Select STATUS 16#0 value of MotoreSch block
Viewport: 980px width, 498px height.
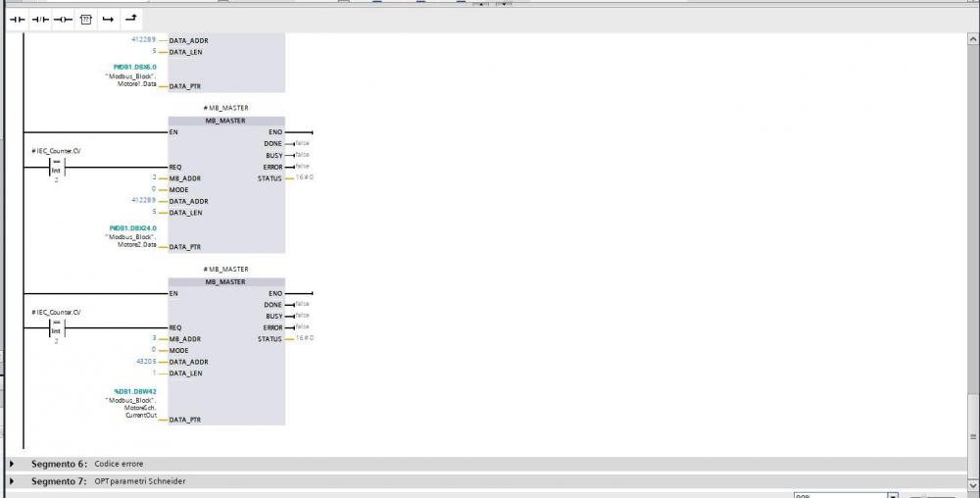click(x=305, y=338)
